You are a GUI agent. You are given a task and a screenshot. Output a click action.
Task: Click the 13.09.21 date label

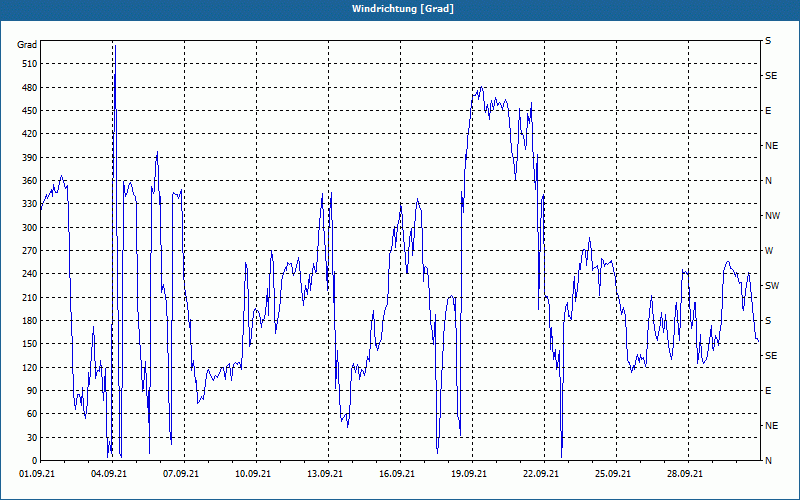[x=326, y=474]
